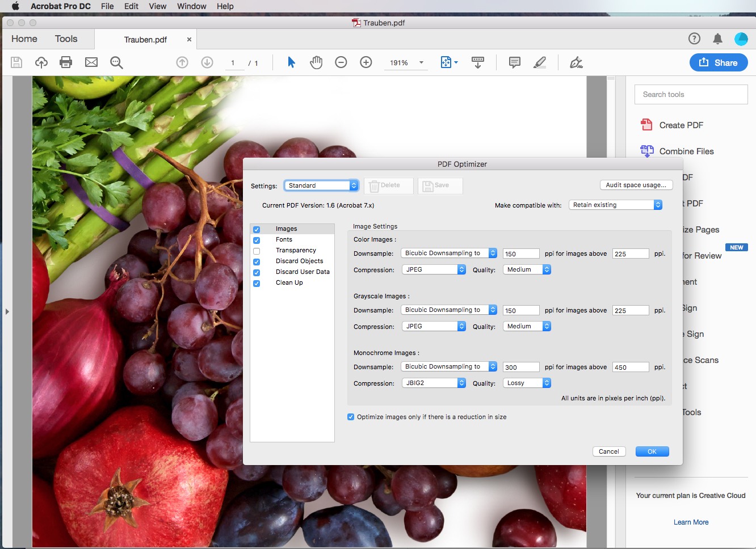756x549 pixels.
Task: Go to previous page arrow icon
Action: tap(182, 62)
